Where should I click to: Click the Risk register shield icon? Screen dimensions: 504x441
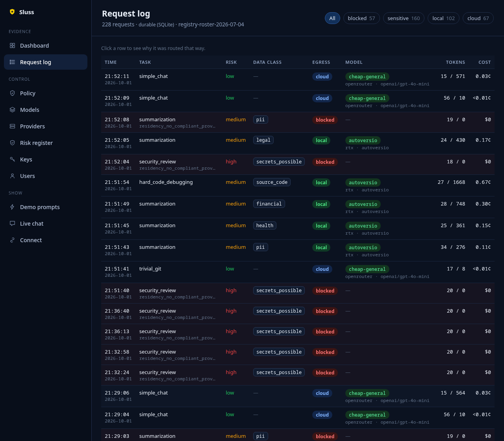(12, 143)
